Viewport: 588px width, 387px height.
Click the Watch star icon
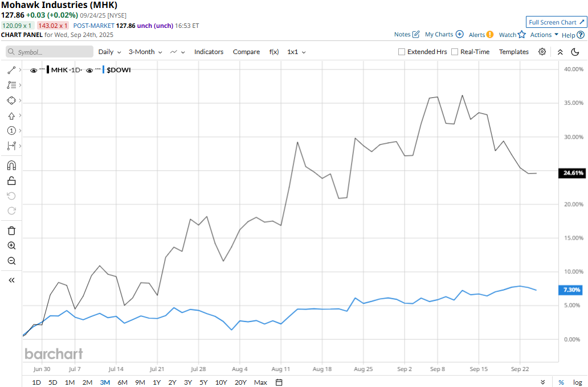[x=522, y=35]
